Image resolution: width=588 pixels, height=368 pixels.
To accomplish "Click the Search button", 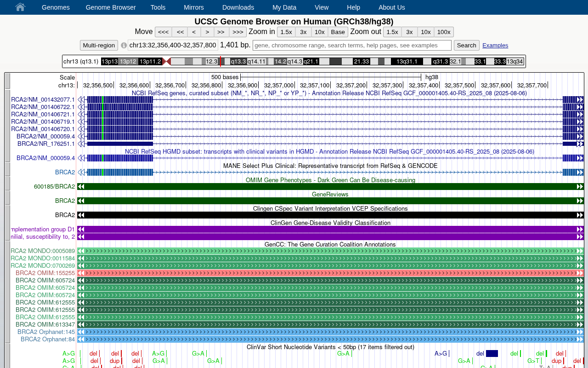I will click(x=467, y=46).
